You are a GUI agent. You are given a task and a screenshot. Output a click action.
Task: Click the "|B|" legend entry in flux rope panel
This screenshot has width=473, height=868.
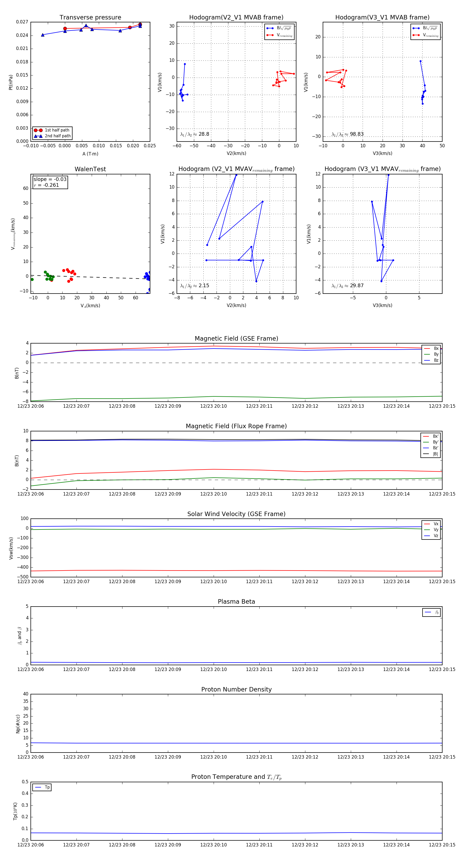click(x=431, y=454)
